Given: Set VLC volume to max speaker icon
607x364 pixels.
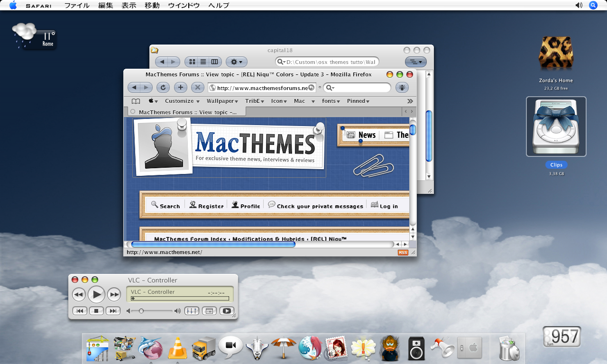Looking at the screenshot, I should click(177, 311).
